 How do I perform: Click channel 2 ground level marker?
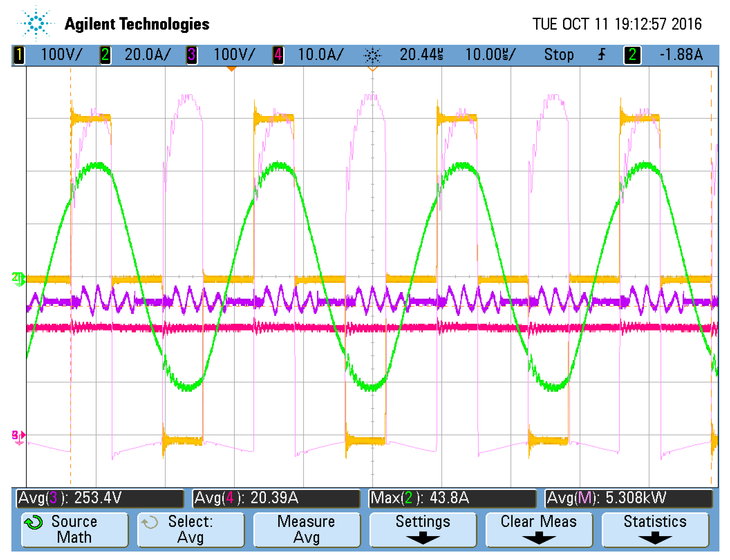tap(19, 279)
